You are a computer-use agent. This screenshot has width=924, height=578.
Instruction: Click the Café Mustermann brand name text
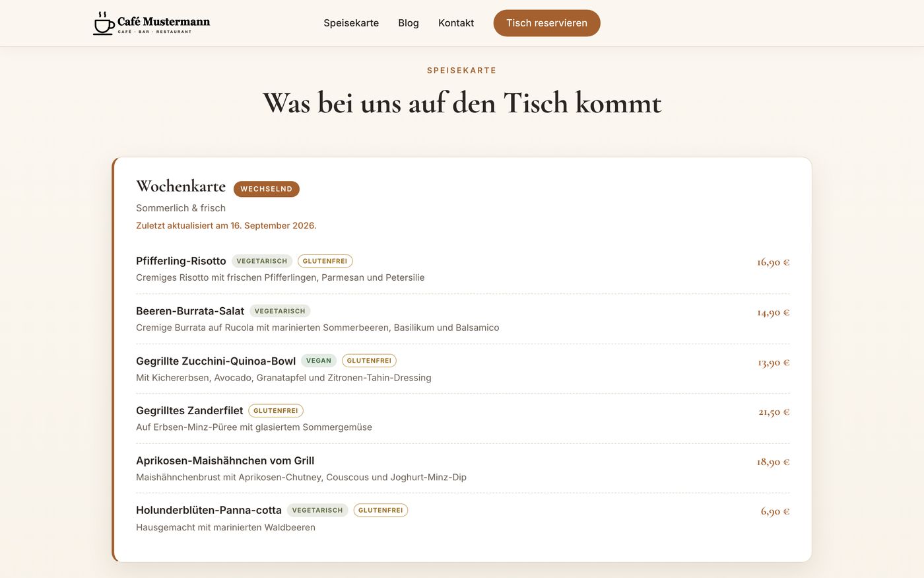click(164, 21)
